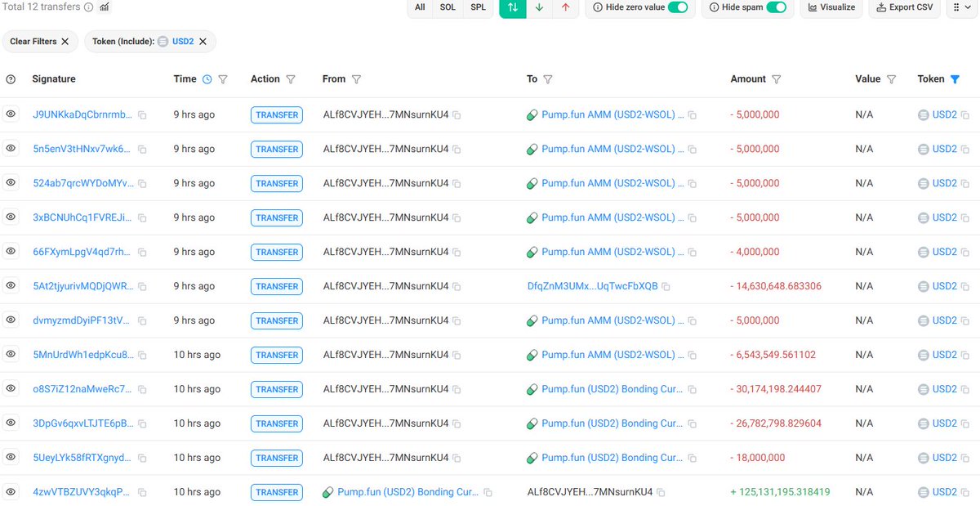980x506 pixels.
Task: Copy the 66FXymLpgV4qd7rh signature
Action: (x=142, y=253)
